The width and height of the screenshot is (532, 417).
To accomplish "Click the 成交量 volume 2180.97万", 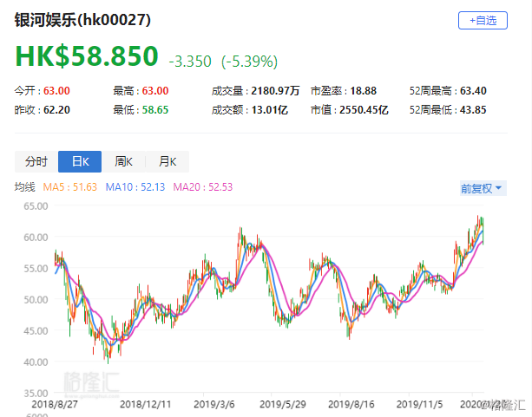I will [x=275, y=91].
